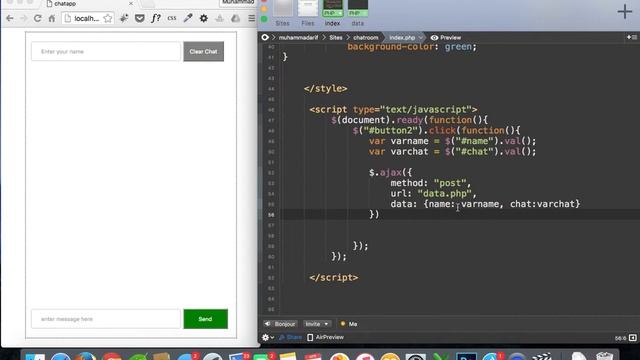Click the Google Drive extension icon

(236, 18)
